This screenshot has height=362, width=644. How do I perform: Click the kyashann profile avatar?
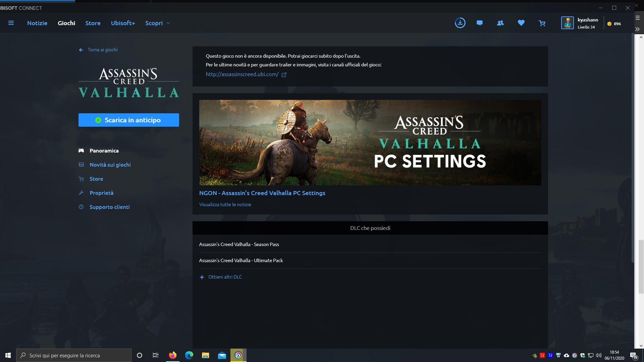[x=567, y=23]
